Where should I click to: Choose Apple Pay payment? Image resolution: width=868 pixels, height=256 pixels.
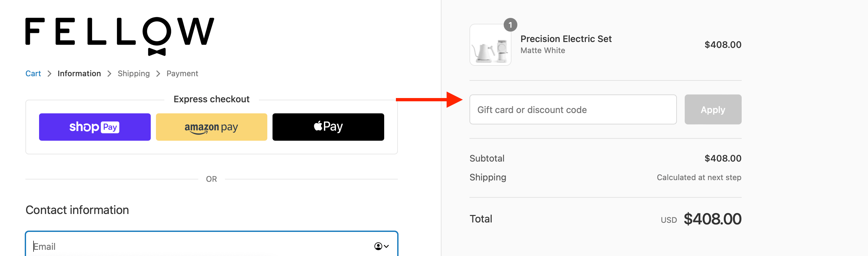coord(328,126)
